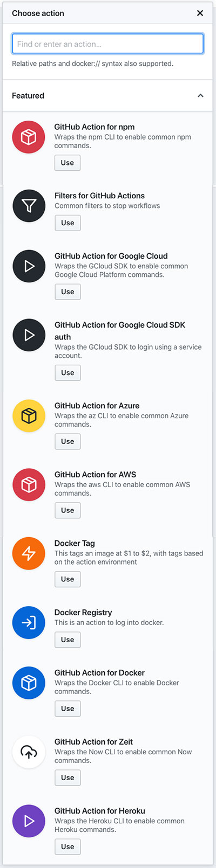Click the red AWS cube icon
The height and width of the screenshot is (868, 216).
(29, 485)
